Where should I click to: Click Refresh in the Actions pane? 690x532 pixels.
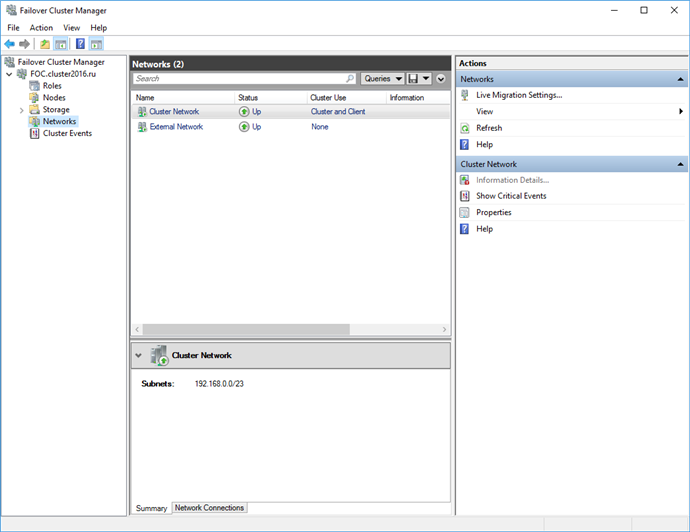(x=489, y=128)
